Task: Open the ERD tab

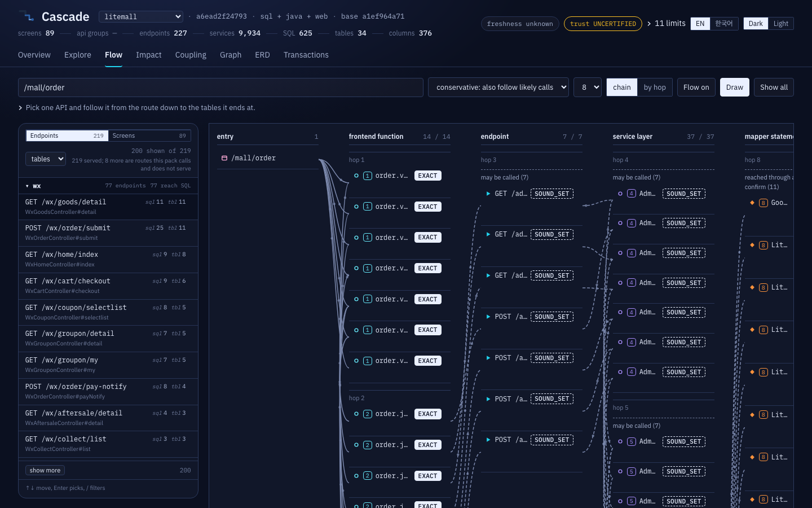Action: click(x=262, y=55)
